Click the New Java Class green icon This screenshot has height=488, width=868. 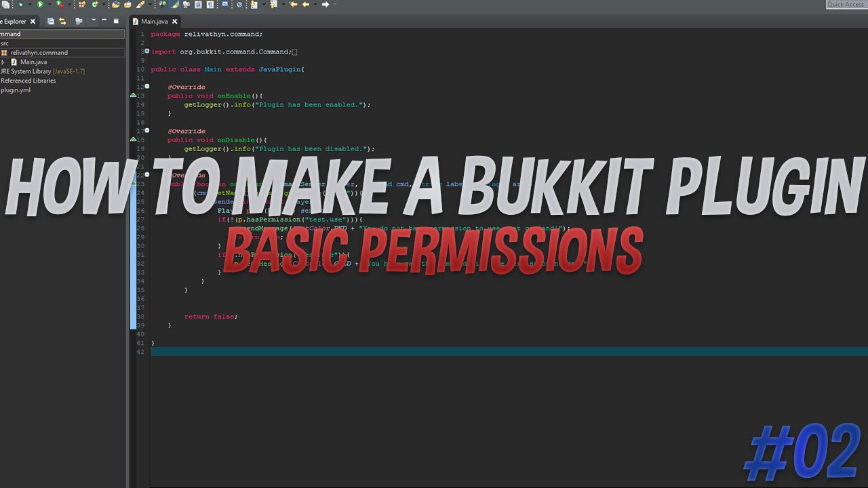tap(95, 4)
